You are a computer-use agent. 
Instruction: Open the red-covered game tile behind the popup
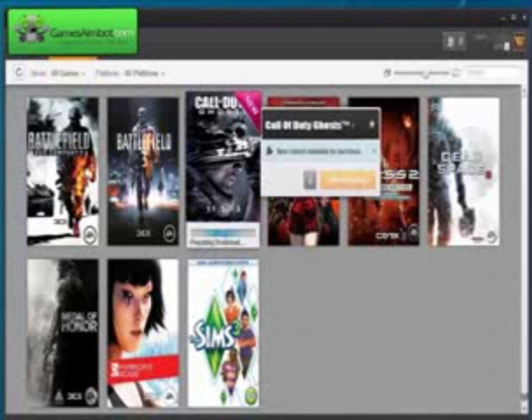[303, 220]
